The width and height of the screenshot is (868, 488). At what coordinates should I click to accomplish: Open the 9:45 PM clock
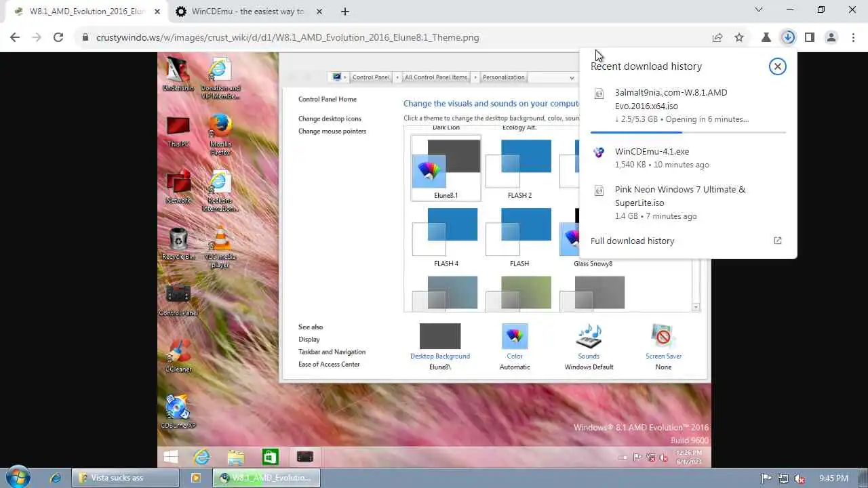833,478
